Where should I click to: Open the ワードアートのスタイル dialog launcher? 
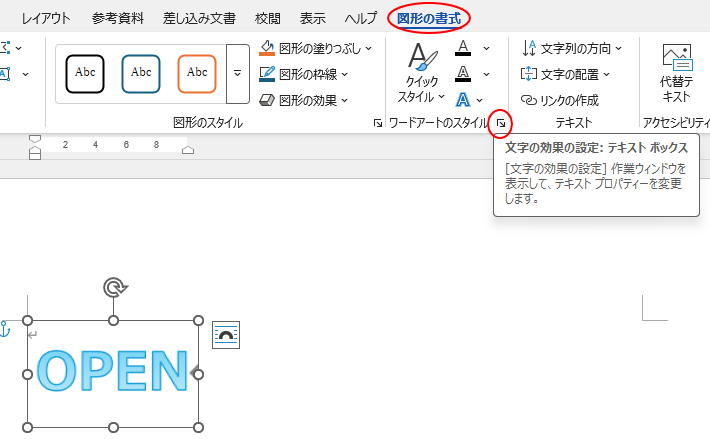point(501,123)
